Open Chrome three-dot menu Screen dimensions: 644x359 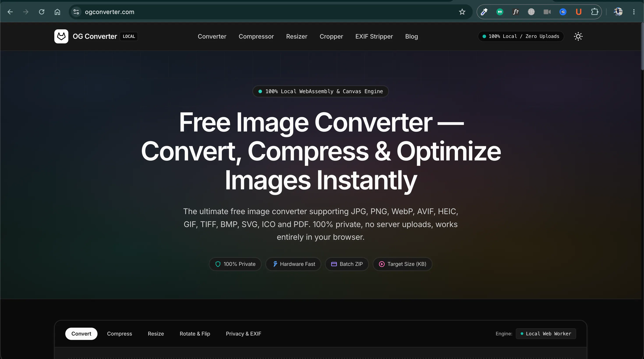[x=634, y=12]
